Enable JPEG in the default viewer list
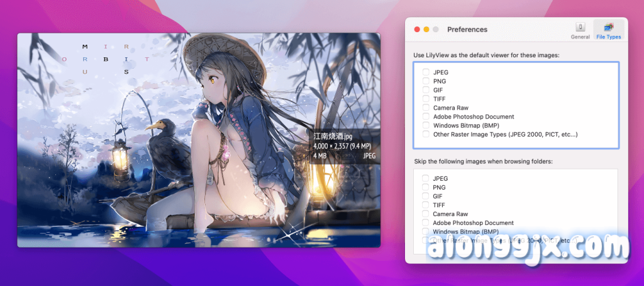The width and height of the screenshot is (644, 286). (426, 72)
